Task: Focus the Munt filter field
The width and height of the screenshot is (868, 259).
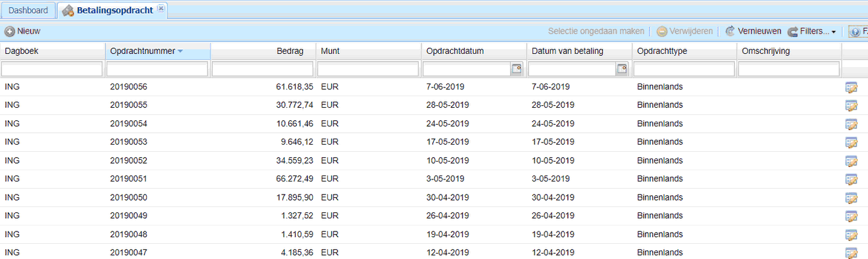Action: pyautogui.click(x=368, y=69)
